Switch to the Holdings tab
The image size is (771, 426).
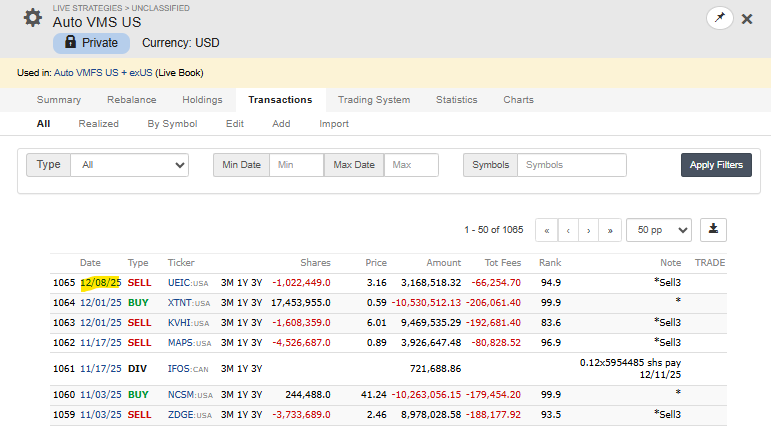[202, 100]
